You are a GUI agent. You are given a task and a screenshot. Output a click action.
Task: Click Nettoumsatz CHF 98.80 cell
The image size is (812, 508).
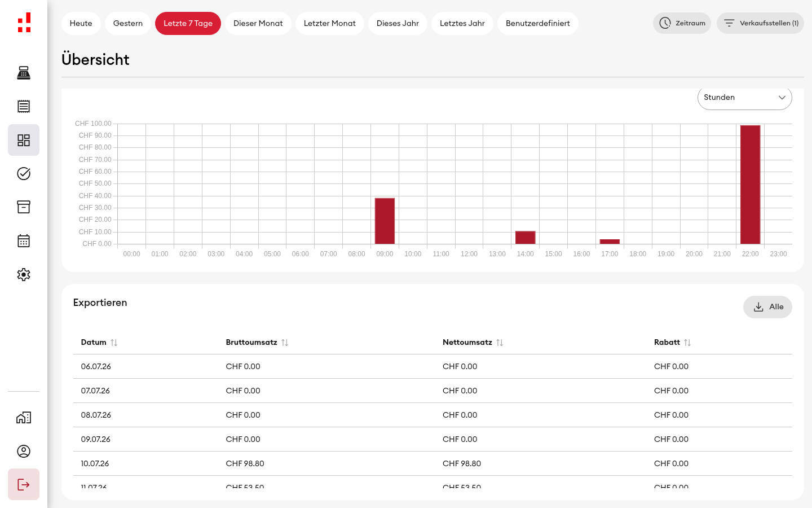[462, 463]
